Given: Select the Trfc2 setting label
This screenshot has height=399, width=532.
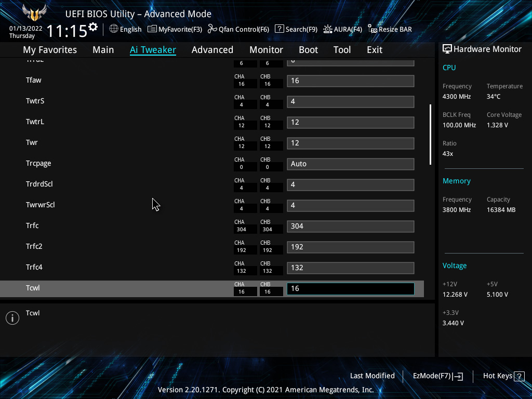Looking at the screenshot, I should click(34, 246).
